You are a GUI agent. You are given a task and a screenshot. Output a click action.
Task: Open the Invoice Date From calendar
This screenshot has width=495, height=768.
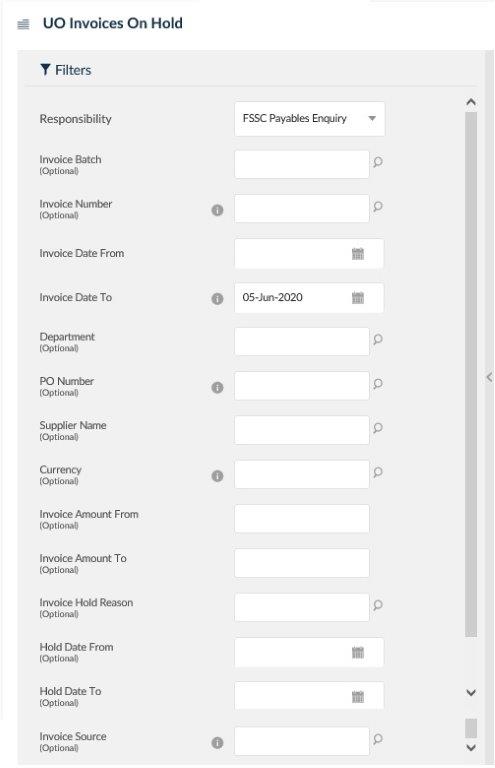click(358, 254)
